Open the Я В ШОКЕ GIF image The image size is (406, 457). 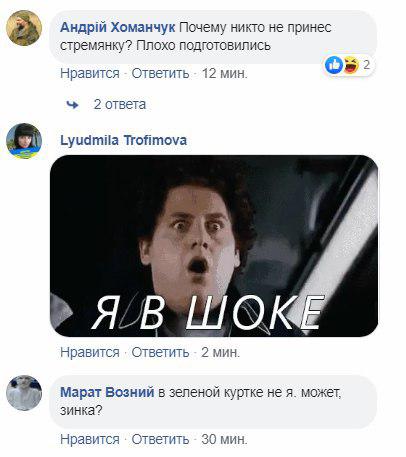[214, 246]
